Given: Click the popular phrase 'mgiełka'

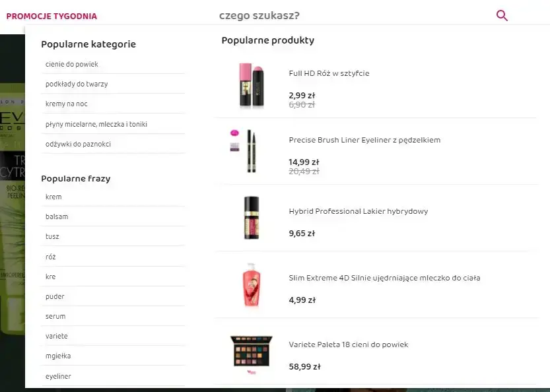Looking at the screenshot, I should pyautogui.click(x=58, y=356).
